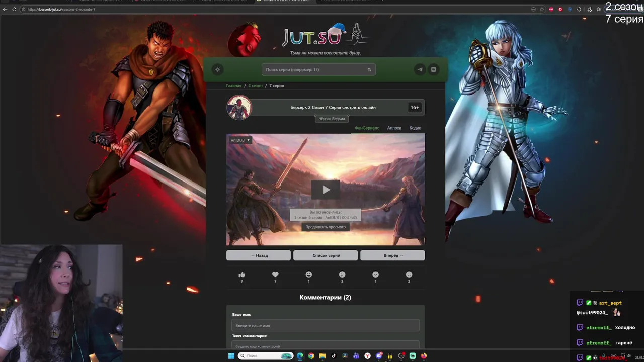This screenshot has height=362, width=644.
Task: Switch to the Кодик player tab
Action: 415,128
